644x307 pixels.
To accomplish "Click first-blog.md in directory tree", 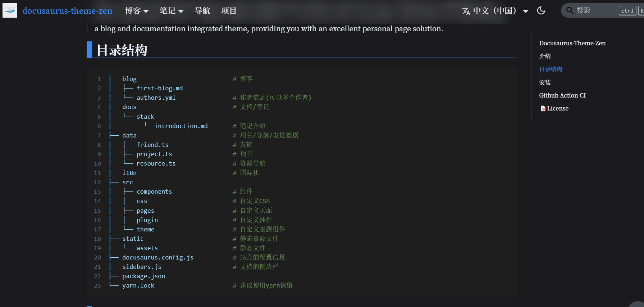I will pyautogui.click(x=160, y=88).
